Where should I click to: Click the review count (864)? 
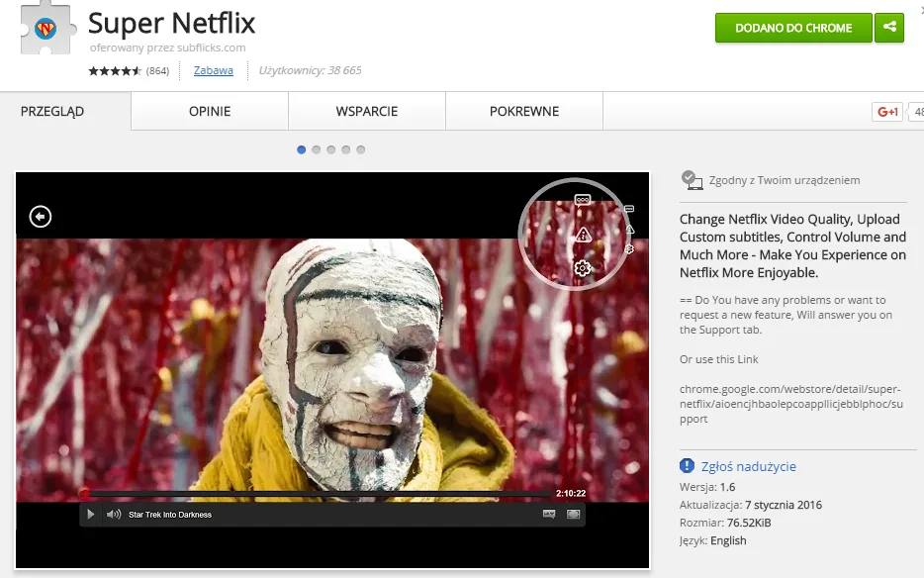[x=157, y=71]
